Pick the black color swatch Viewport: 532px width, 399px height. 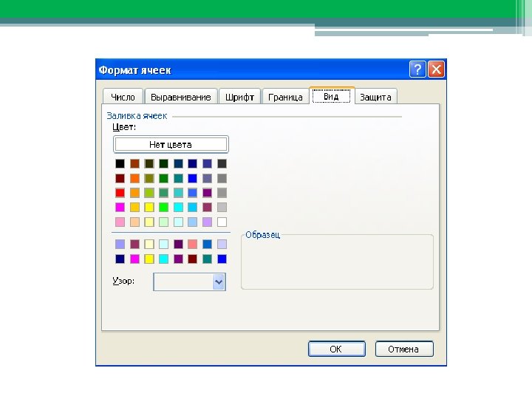pos(120,163)
